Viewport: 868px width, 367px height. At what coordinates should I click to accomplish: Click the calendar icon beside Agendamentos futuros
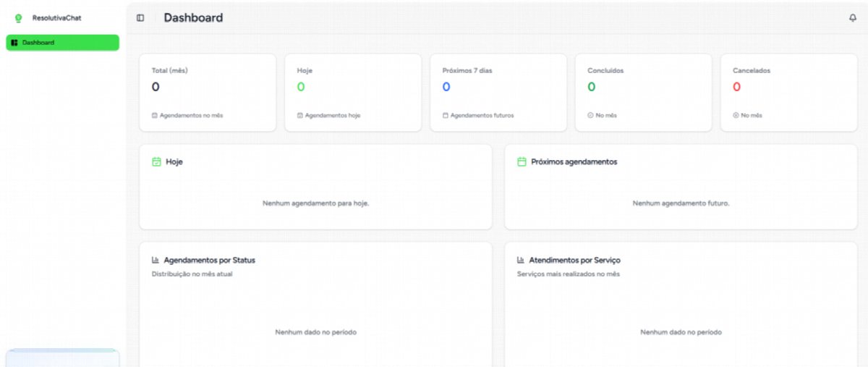[x=446, y=115]
